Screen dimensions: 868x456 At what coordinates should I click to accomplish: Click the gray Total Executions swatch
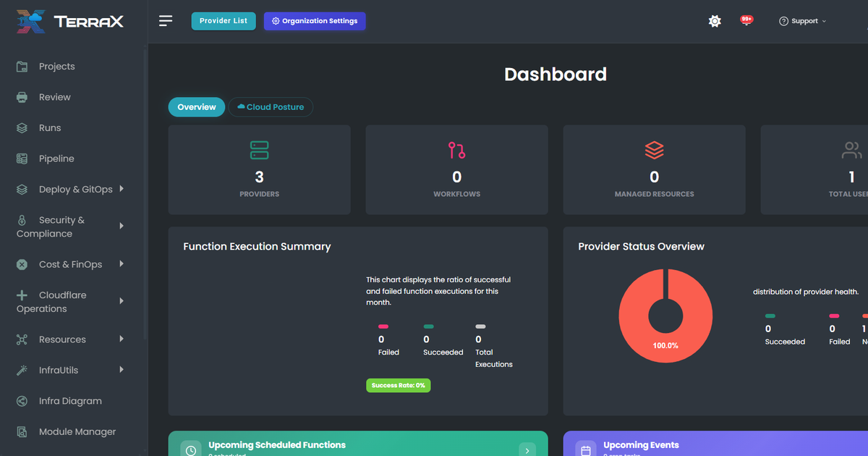point(480,326)
